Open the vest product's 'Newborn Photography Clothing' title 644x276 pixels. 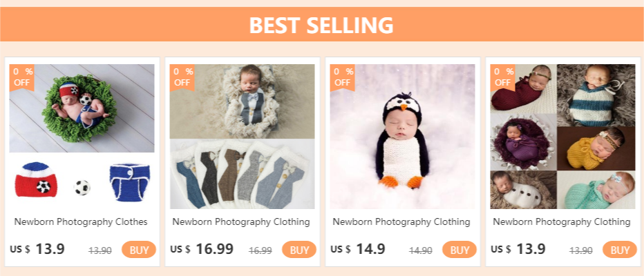pyautogui.click(x=241, y=222)
